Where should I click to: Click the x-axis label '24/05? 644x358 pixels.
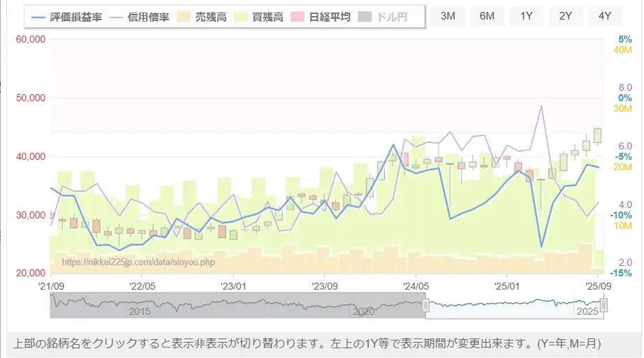coord(416,286)
